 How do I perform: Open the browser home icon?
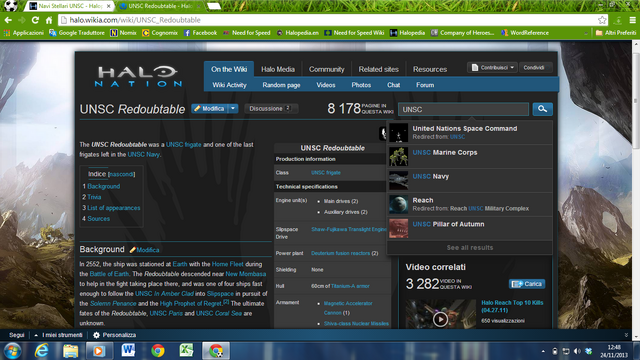click(49, 20)
